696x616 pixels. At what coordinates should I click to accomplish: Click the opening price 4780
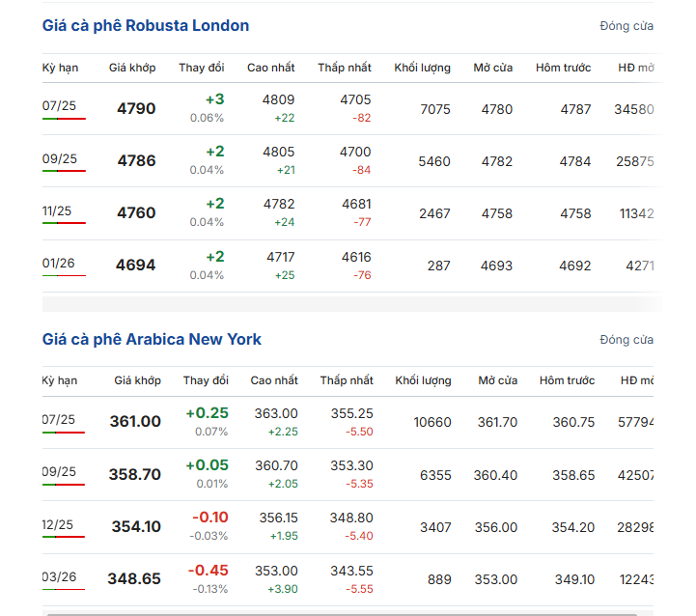(x=497, y=109)
